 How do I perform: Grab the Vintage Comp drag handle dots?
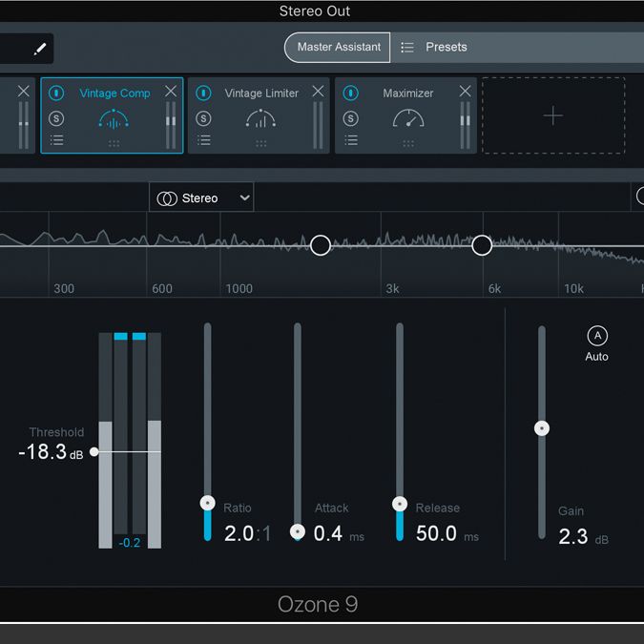(114, 143)
